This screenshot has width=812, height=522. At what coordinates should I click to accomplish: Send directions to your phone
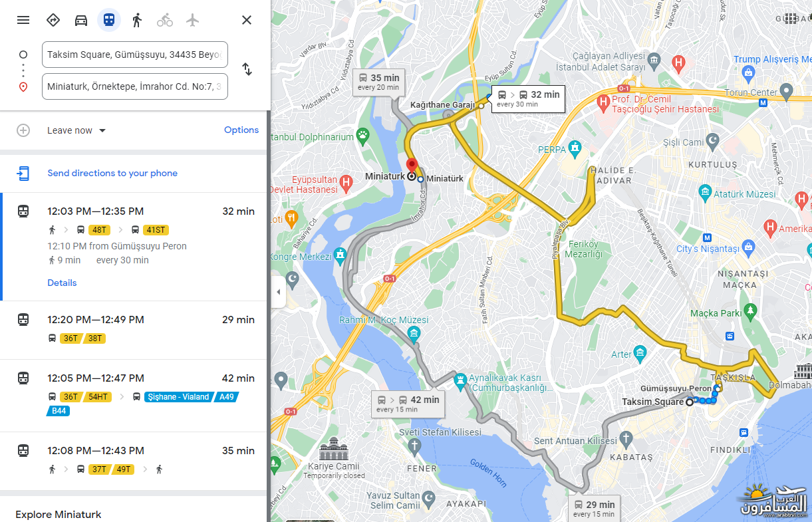click(x=112, y=173)
